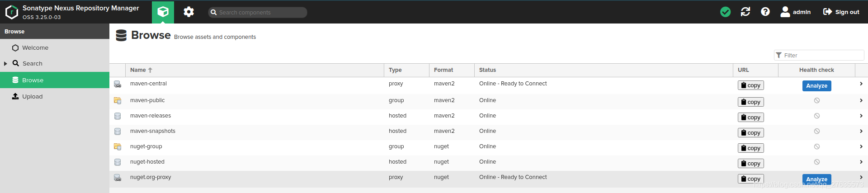
Task: Click the nuget-group repository icon
Action: (x=118, y=147)
